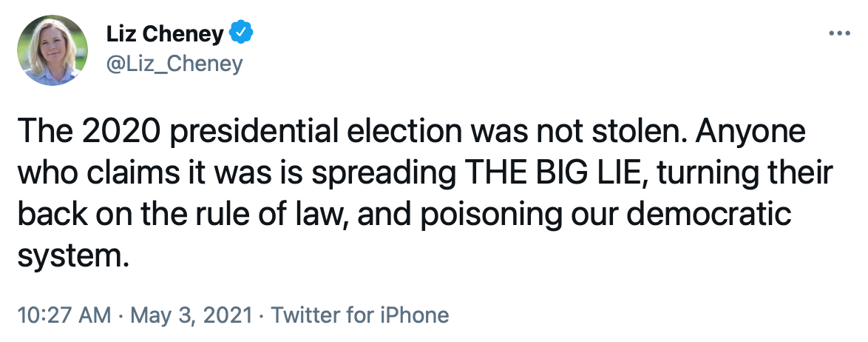The width and height of the screenshot is (868, 342).
Task: Click the blue verified checkmark badge
Action: tap(241, 34)
